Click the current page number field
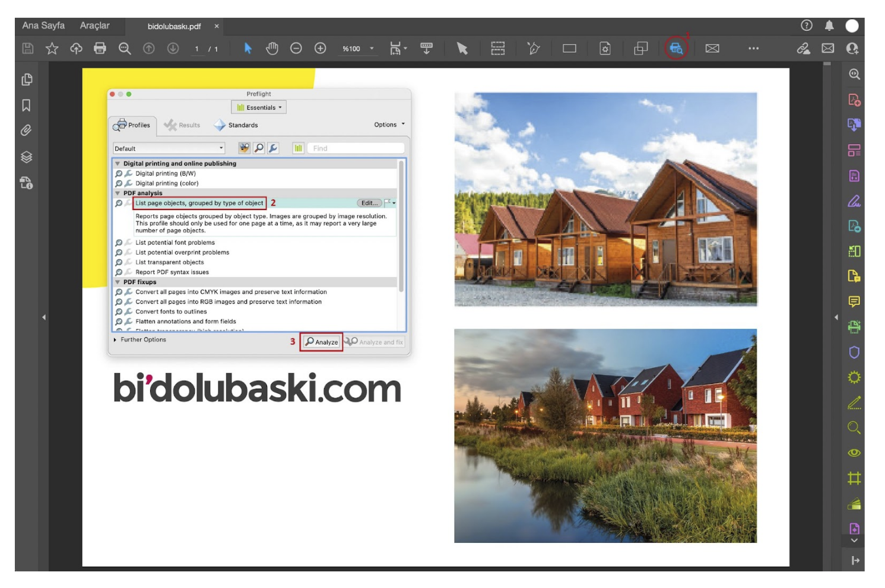The height and width of the screenshot is (588, 885). [197, 49]
